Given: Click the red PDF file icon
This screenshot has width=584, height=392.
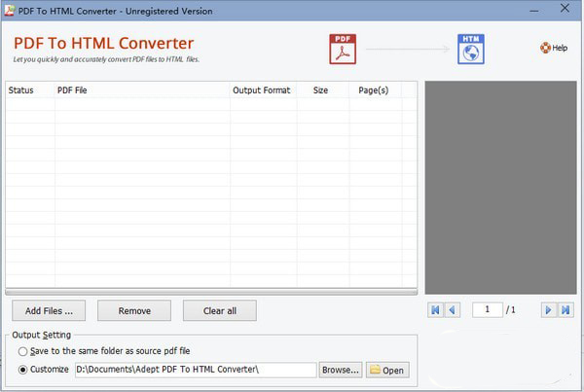Looking at the screenshot, I should [343, 49].
